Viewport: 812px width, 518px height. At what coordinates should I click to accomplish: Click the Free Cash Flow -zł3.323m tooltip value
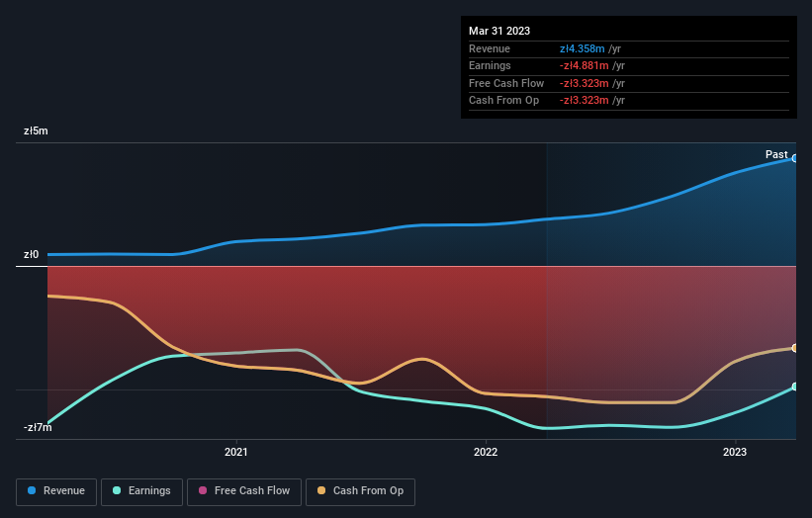click(584, 83)
